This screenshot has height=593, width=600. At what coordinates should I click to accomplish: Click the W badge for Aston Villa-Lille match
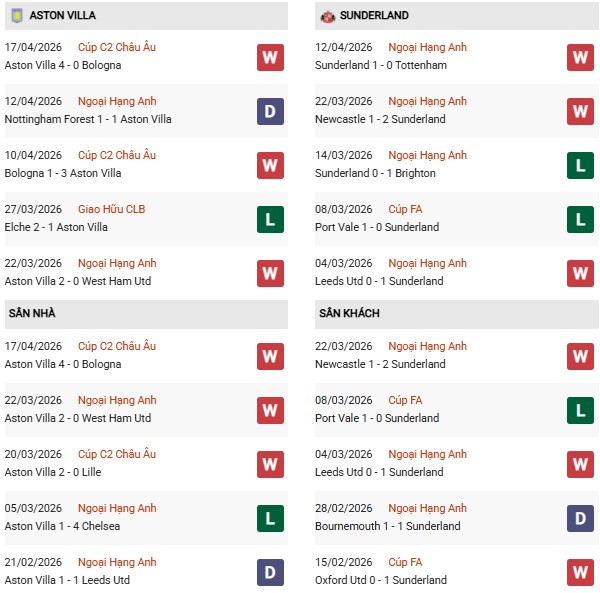click(270, 464)
